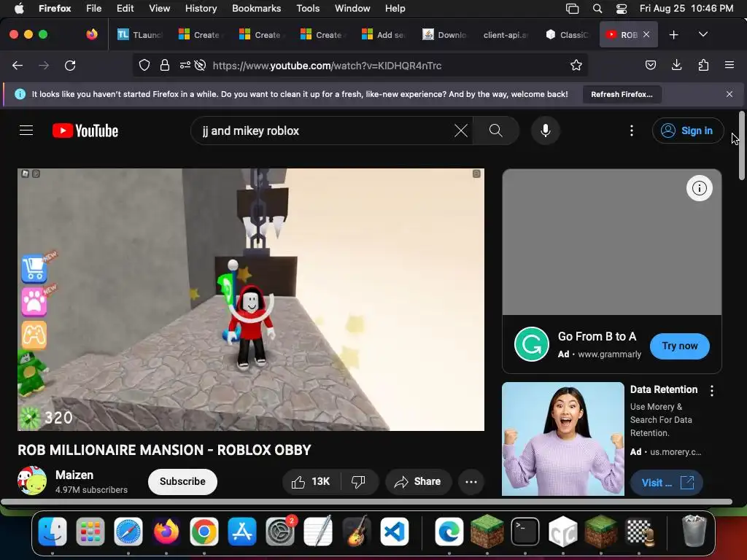Open the tracking protection shield icon

[144, 65]
